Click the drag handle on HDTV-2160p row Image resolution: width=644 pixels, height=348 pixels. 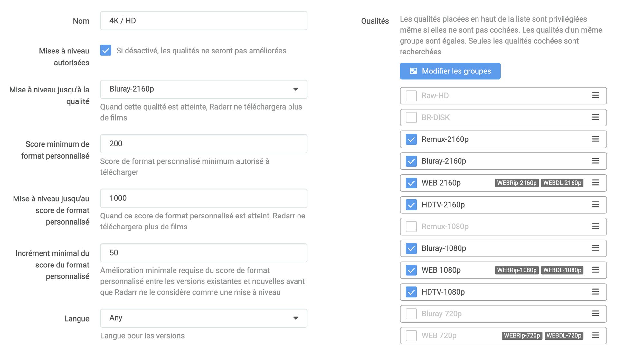point(595,205)
